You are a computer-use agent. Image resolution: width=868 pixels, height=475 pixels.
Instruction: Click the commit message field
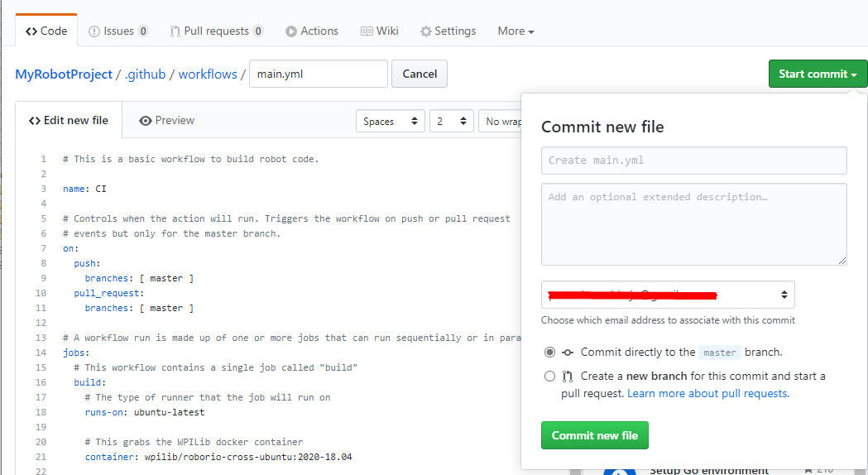(x=693, y=161)
